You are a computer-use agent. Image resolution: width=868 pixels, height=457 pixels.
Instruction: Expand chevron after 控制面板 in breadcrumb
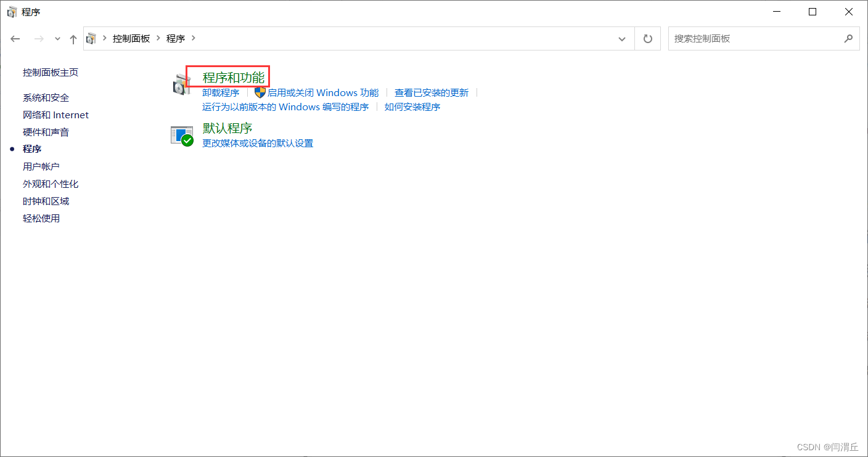pos(158,38)
